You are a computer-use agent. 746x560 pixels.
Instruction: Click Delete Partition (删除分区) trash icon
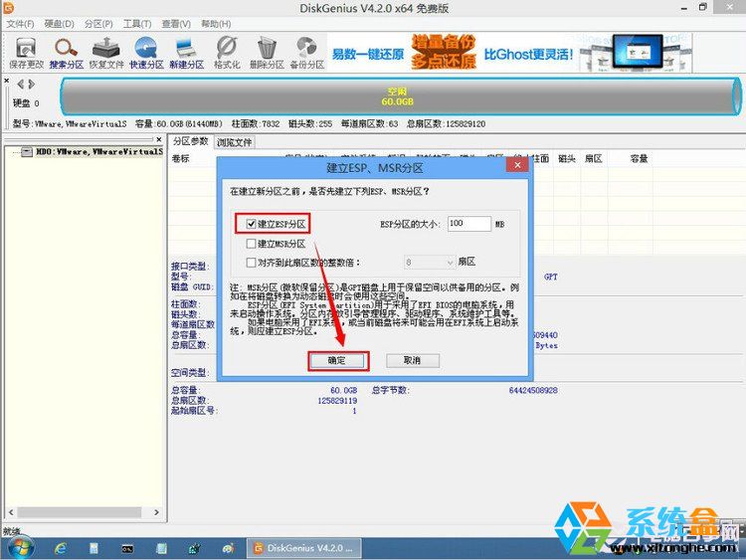[x=267, y=53]
